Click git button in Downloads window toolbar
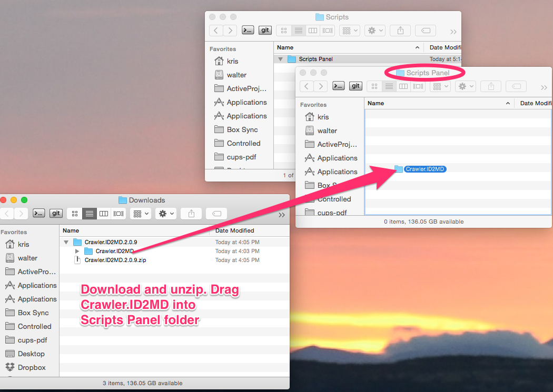The image size is (553, 392). click(56, 214)
